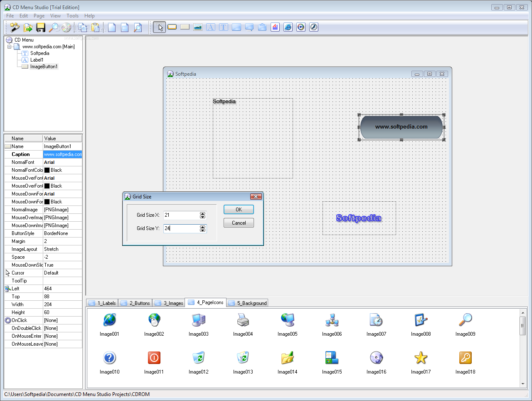Open the View menu
Viewport: 532px width, 401px height.
(55, 16)
